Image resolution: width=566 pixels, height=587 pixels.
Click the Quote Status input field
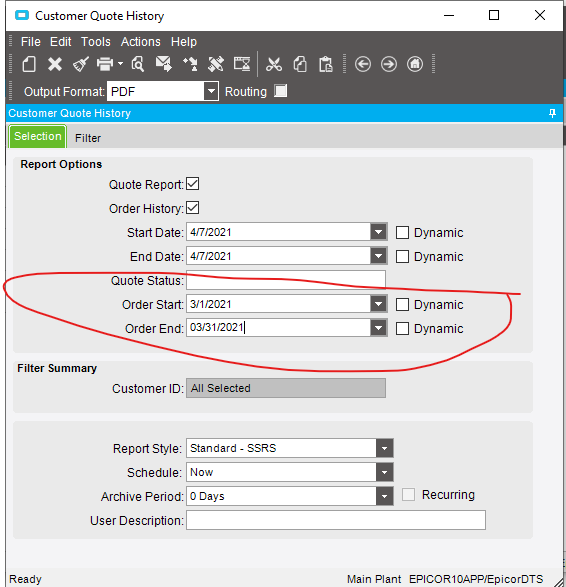click(x=286, y=280)
